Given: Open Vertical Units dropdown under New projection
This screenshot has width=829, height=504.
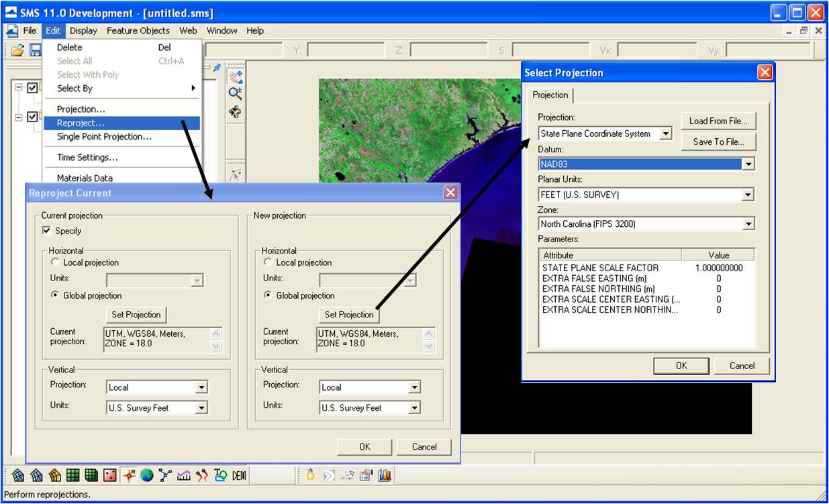Looking at the screenshot, I should pos(414,408).
